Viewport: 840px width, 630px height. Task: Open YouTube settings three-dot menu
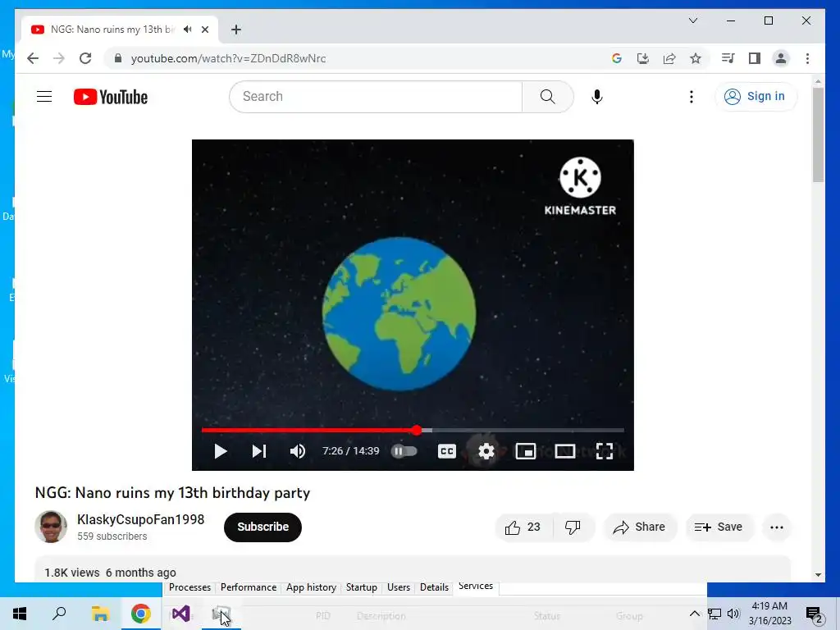691,97
